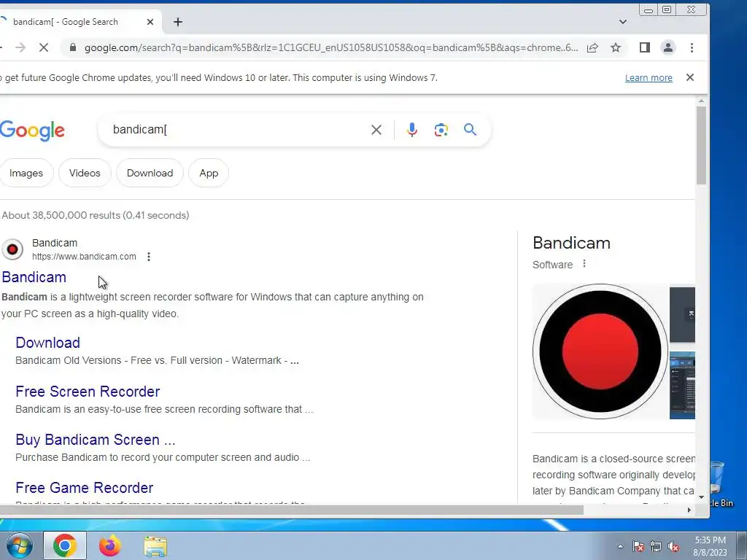Open the Buy Bandicam Screen sitelink
The image size is (747, 560).
96,440
